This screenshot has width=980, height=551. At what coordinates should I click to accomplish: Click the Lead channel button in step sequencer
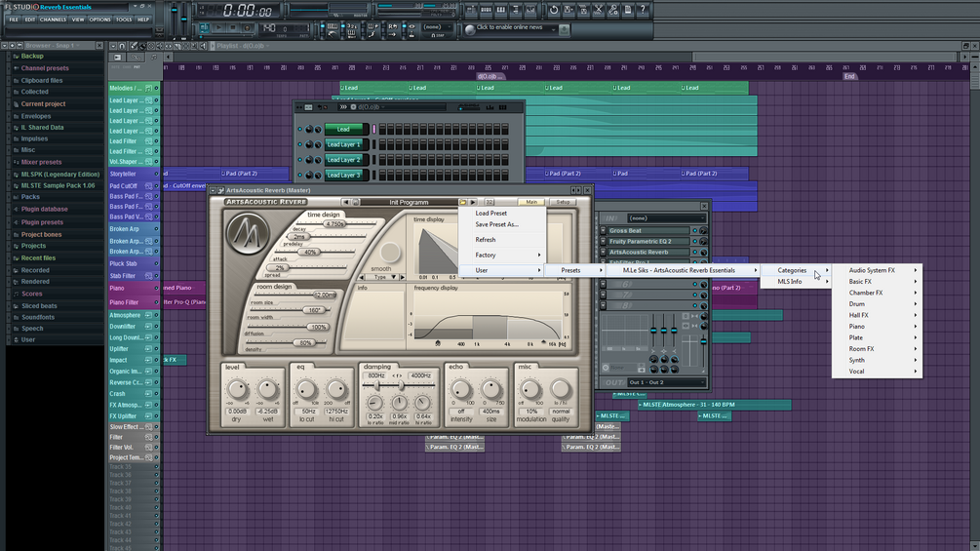[346, 130]
